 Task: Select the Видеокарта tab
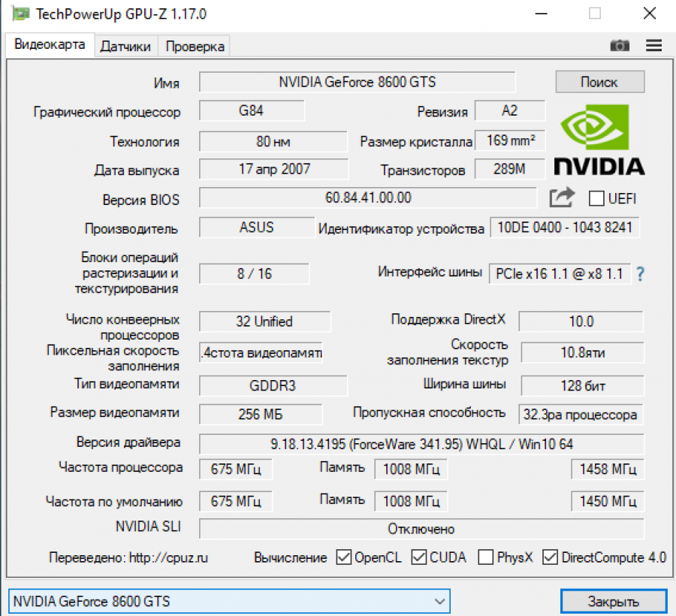[x=50, y=44]
